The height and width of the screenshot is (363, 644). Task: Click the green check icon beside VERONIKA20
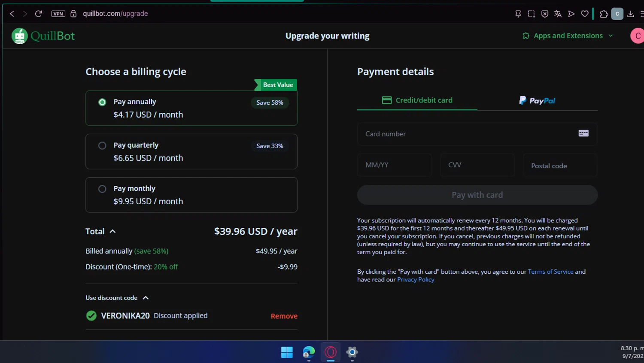[91, 316]
